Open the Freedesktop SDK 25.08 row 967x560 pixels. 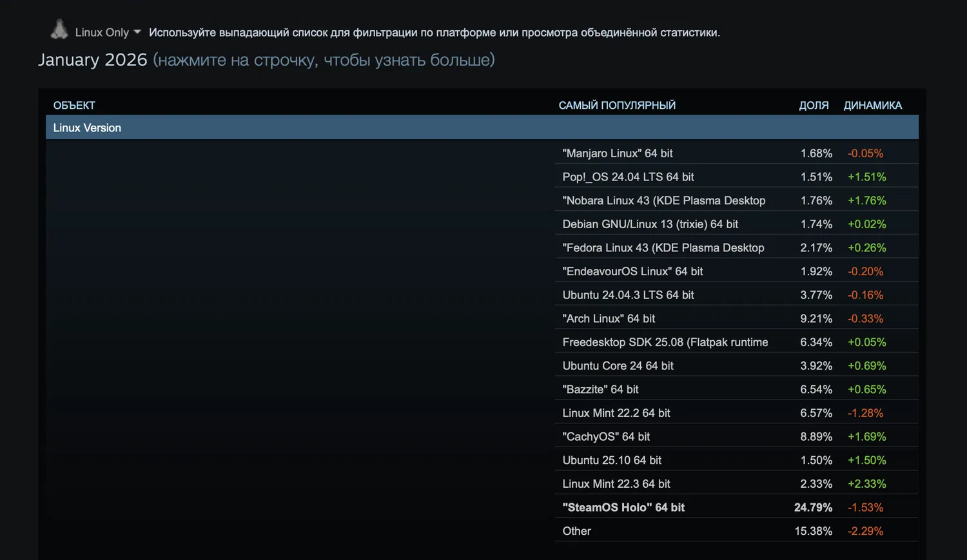click(x=665, y=342)
